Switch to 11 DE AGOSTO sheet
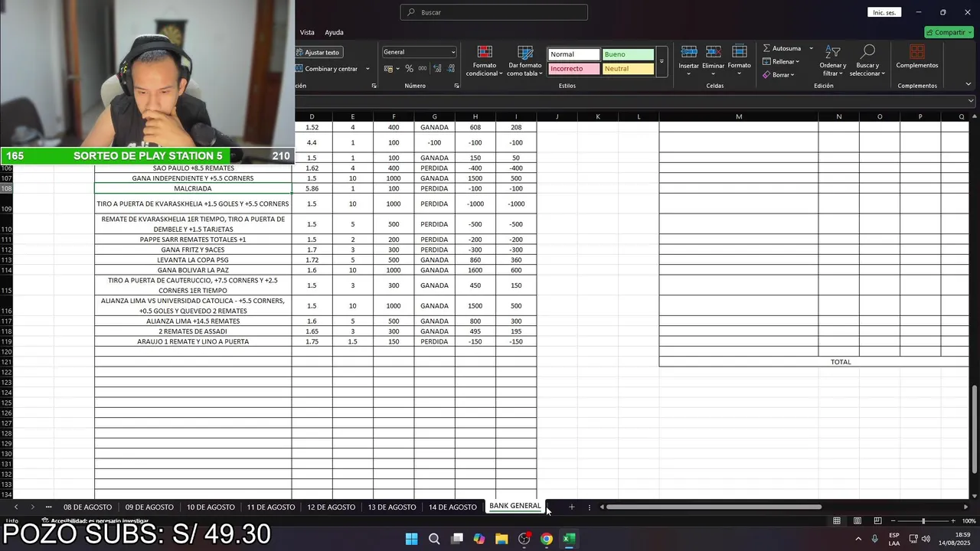The width and height of the screenshot is (980, 551). tap(270, 507)
